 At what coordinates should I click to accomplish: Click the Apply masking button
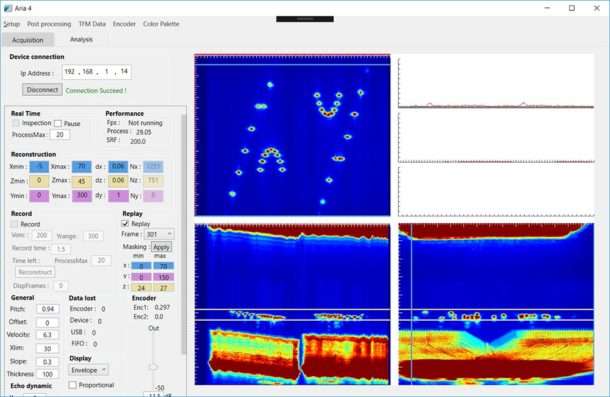pos(161,247)
